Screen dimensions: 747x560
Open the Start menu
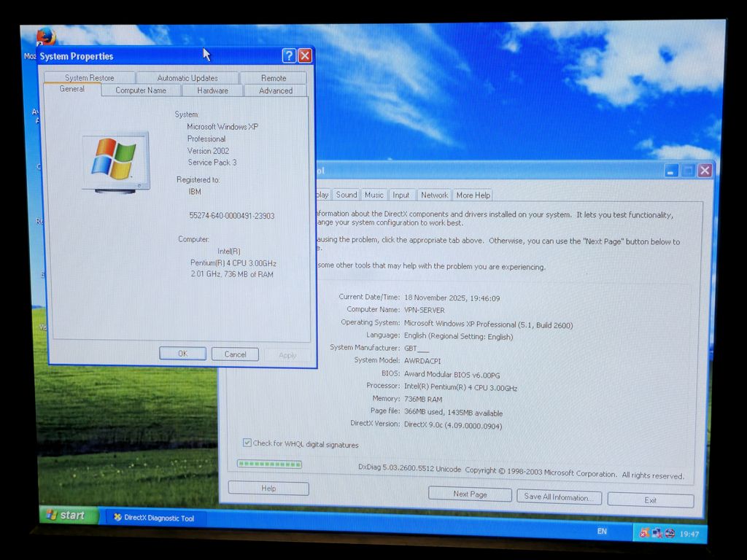point(66,516)
